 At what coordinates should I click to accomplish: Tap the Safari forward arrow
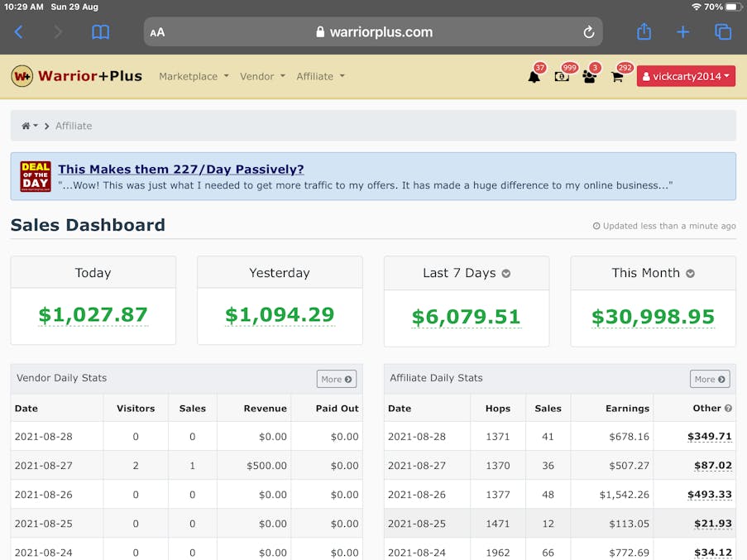click(58, 32)
